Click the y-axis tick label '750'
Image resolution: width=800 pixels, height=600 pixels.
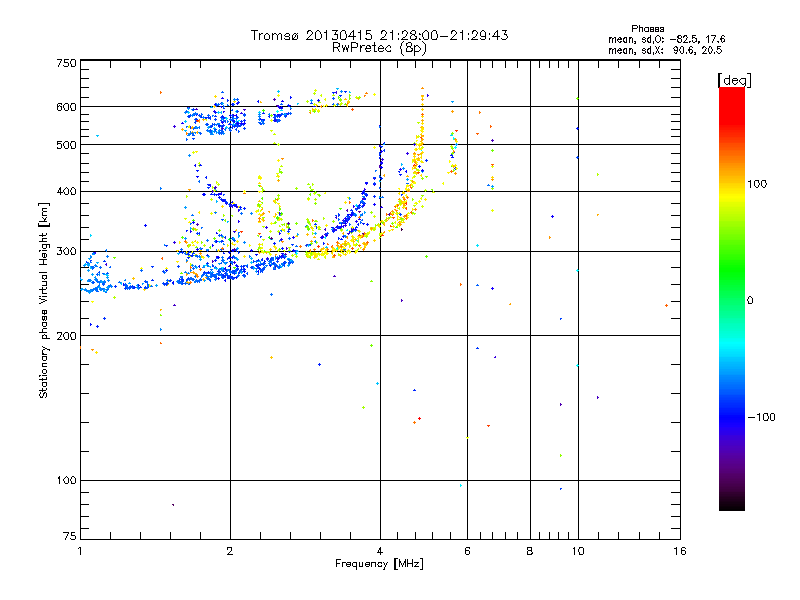pyautogui.click(x=66, y=63)
